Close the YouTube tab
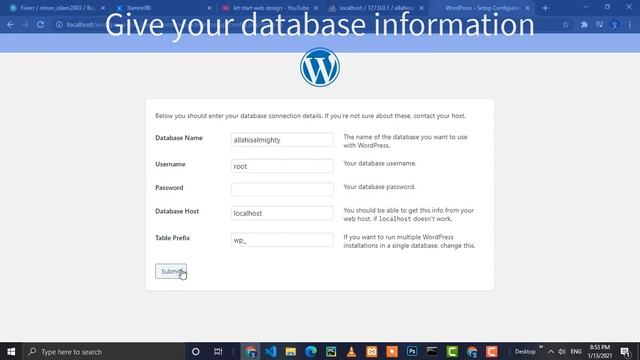 click(316, 8)
